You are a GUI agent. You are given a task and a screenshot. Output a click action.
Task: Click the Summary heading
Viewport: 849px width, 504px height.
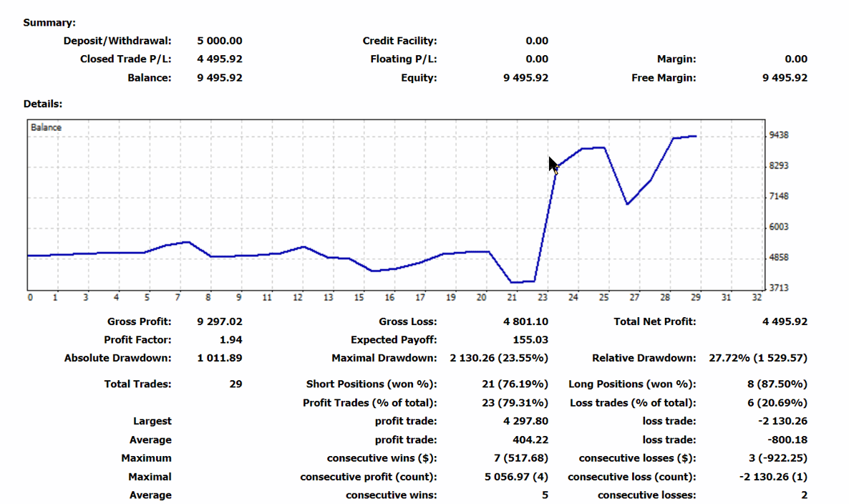[49, 23]
